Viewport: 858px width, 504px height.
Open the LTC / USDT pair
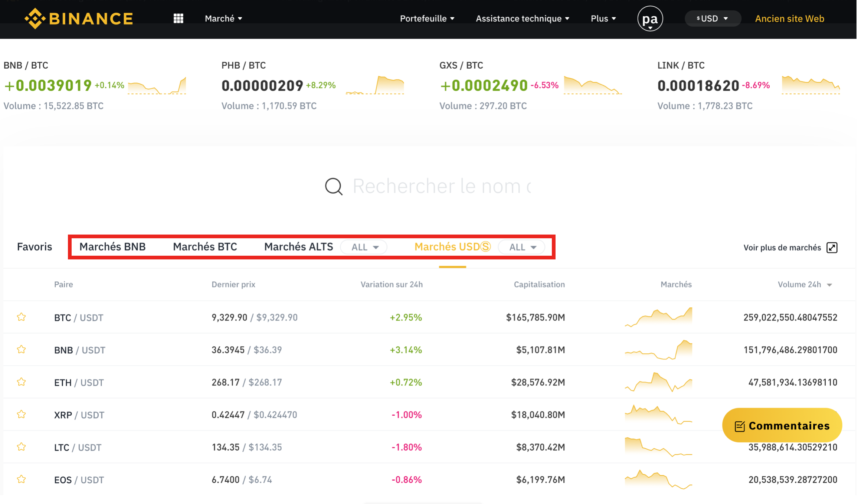coord(78,448)
